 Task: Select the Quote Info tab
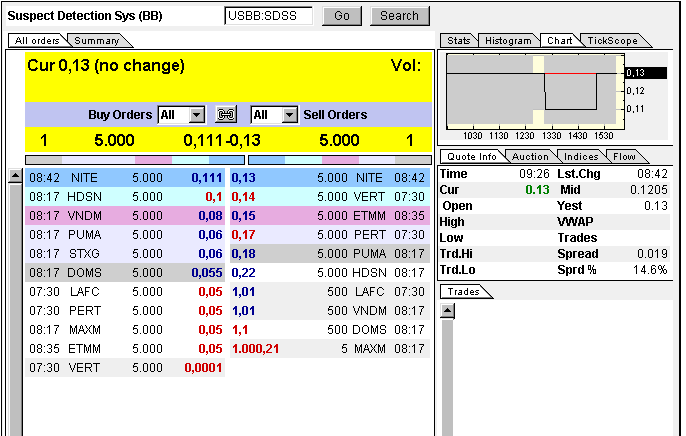pos(472,157)
